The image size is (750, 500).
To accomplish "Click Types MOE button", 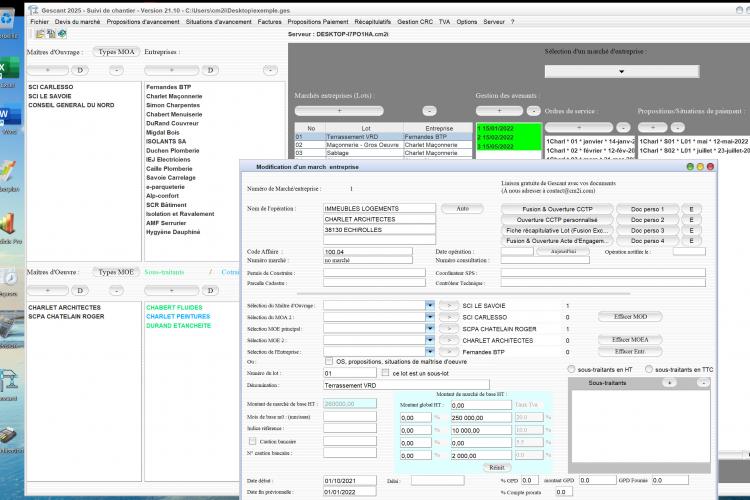I will pos(116,272).
